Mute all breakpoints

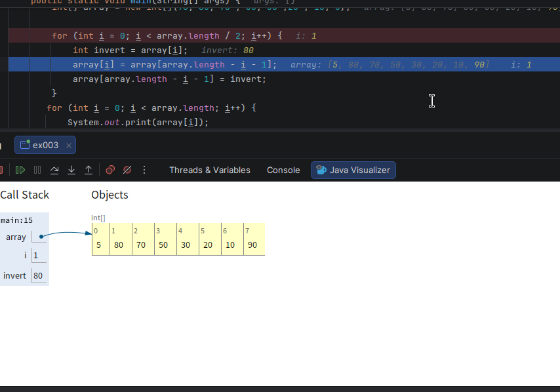point(127,170)
